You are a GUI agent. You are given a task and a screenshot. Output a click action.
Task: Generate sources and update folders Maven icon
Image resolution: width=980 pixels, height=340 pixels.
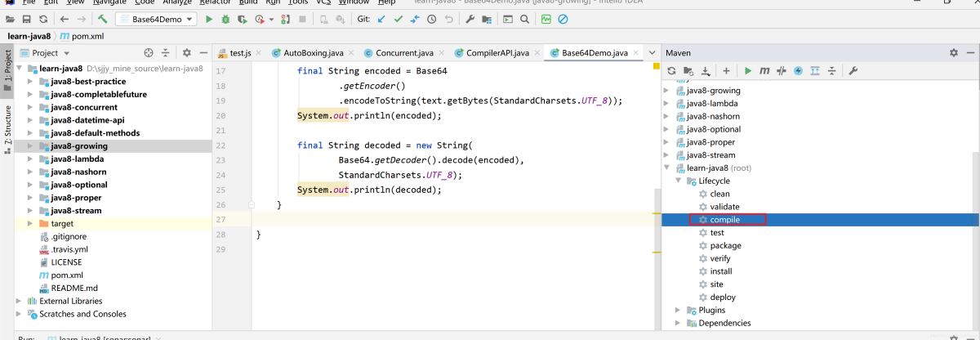(688, 71)
